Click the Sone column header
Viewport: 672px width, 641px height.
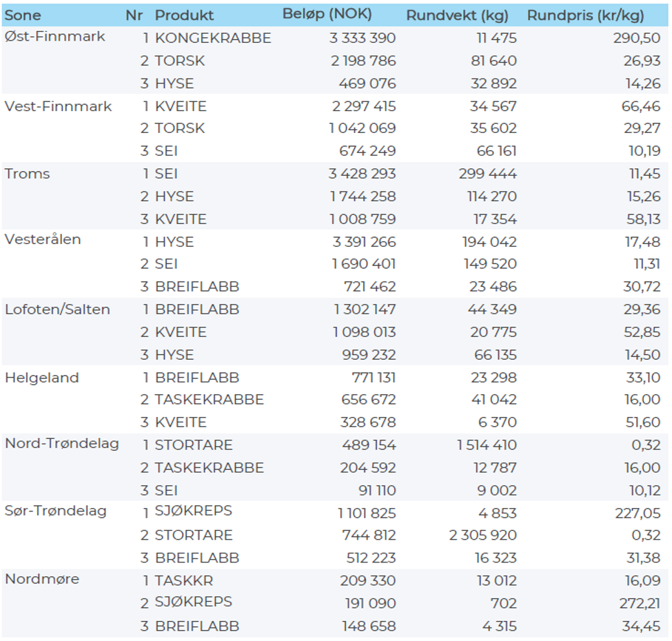pos(23,15)
